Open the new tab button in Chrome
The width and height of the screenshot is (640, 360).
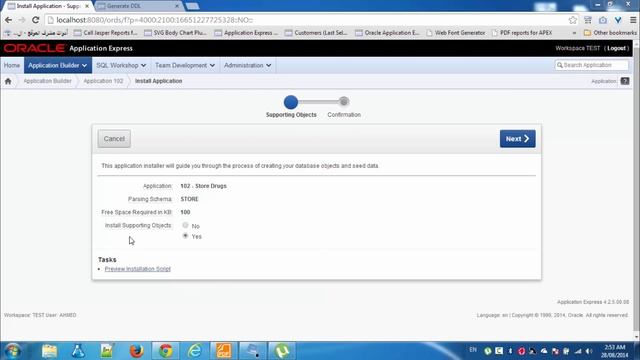[192, 6]
